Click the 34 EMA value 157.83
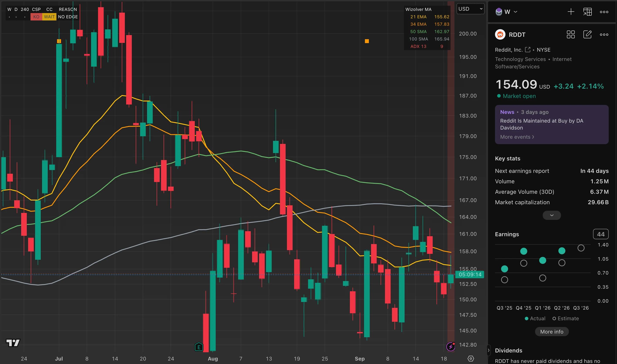 [x=442, y=24]
